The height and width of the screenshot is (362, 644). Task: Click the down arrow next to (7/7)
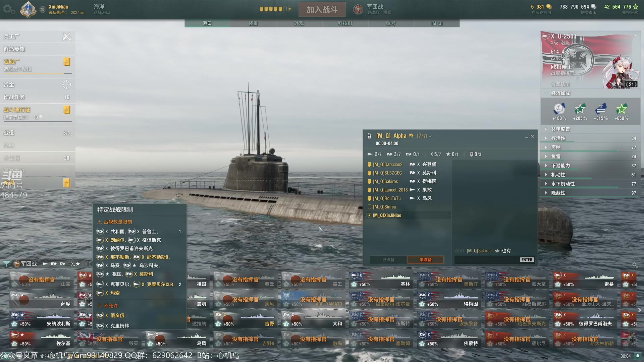(430, 136)
